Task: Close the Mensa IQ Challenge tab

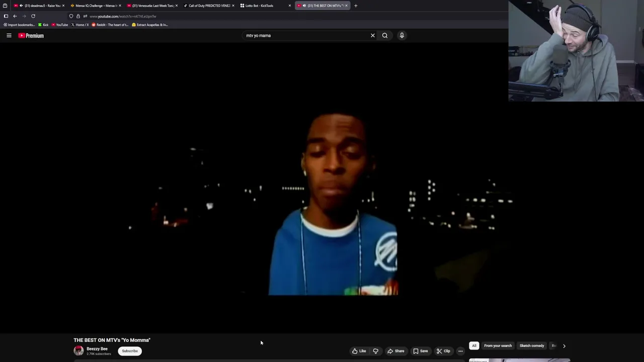Action: [120, 6]
